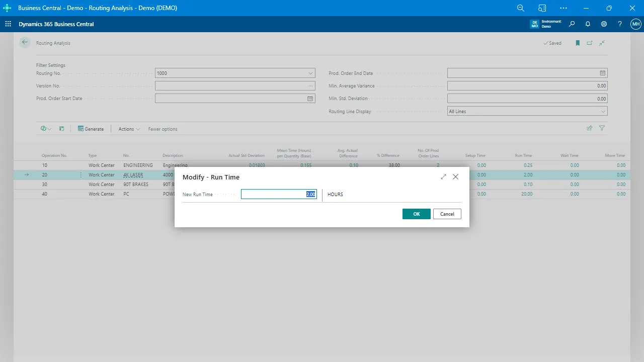This screenshot has height=362, width=644.
Task: Open notifications via the bell icon
Action: (x=588, y=24)
